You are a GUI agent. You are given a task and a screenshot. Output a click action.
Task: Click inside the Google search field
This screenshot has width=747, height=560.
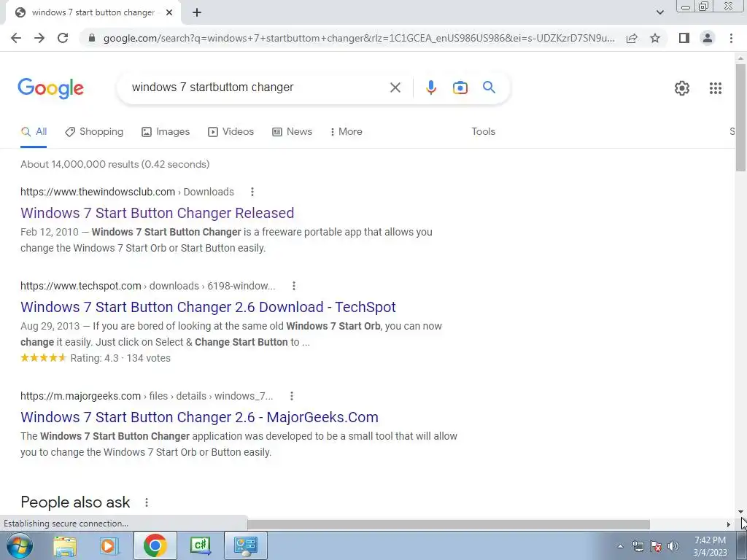[258, 87]
